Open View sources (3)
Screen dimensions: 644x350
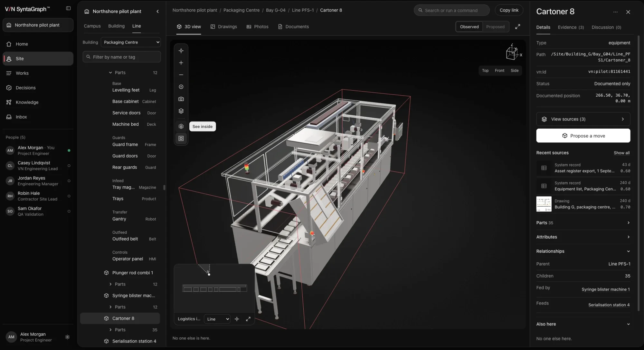583,119
